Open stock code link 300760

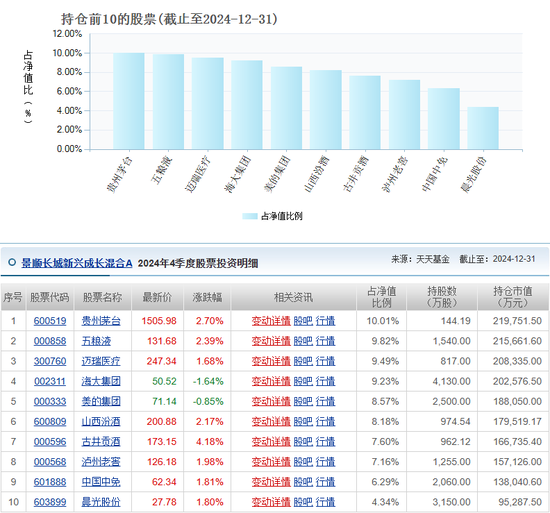(x=50, y=361)
